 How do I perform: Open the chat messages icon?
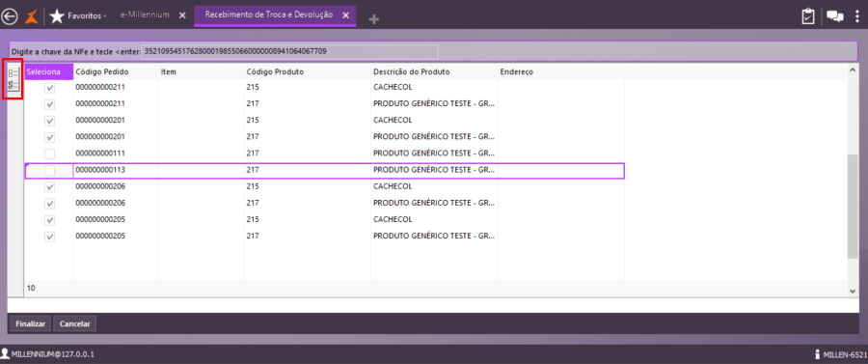[834, 16]
